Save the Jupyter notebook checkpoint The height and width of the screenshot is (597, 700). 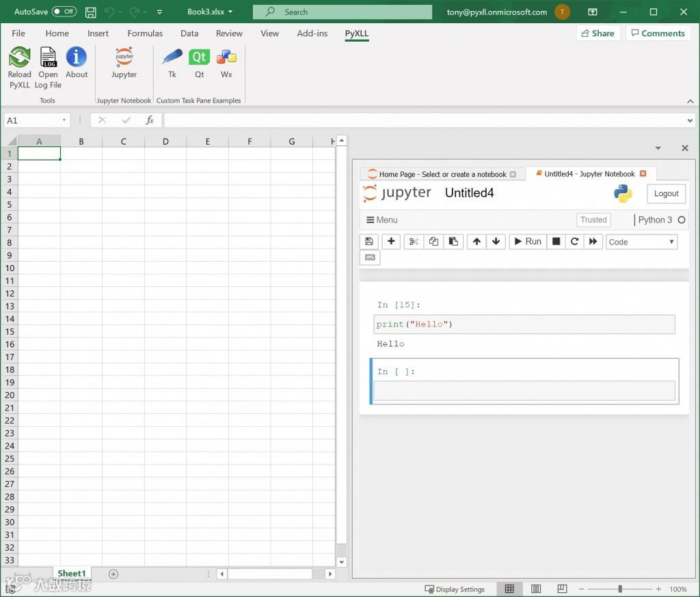coord(369,241)
